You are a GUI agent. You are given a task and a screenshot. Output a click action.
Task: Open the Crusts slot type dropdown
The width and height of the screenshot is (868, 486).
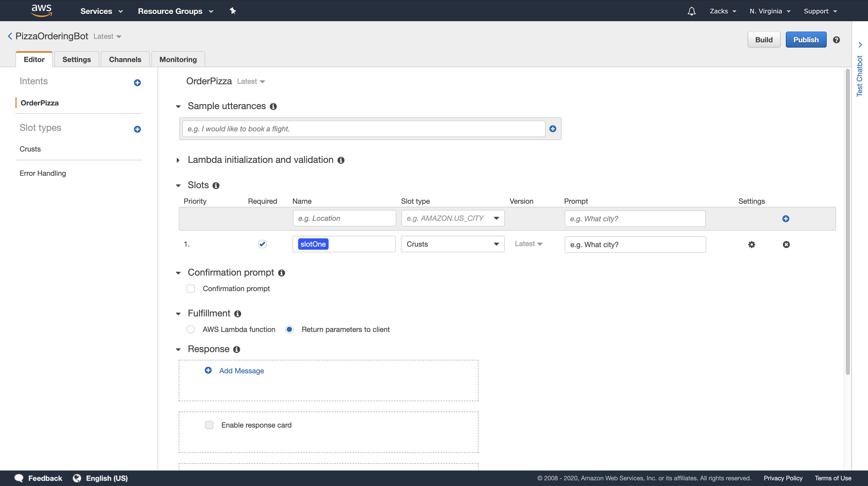pos(452,244)
